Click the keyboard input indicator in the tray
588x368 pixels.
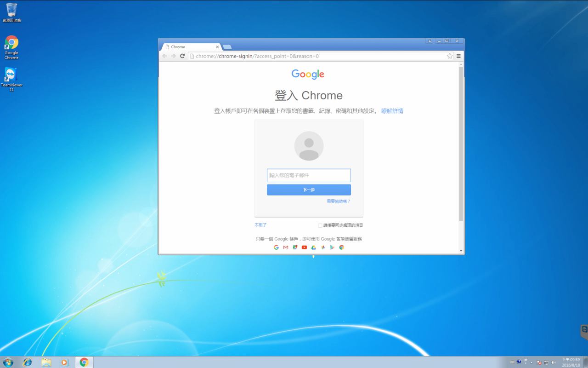click(513, 362)
